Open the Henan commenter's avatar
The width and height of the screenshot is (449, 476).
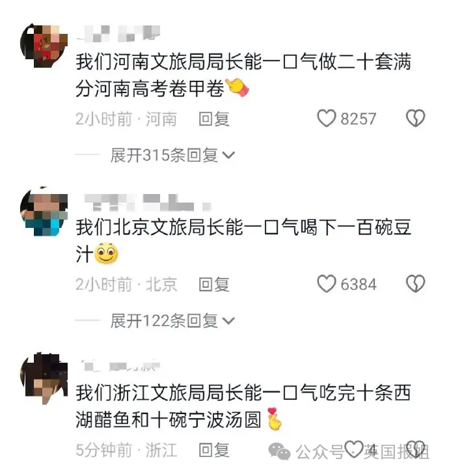point(44,46)
